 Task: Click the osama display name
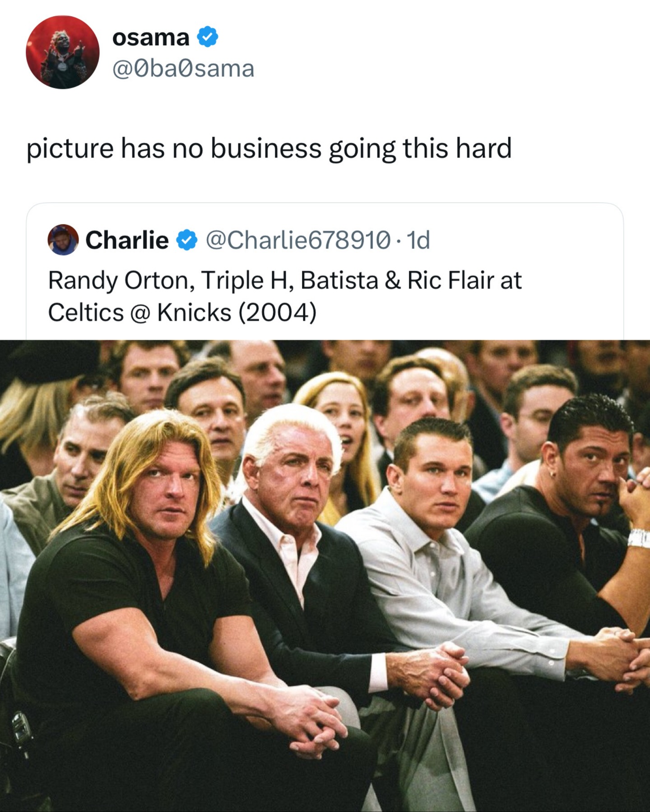(x=150, y=37)
